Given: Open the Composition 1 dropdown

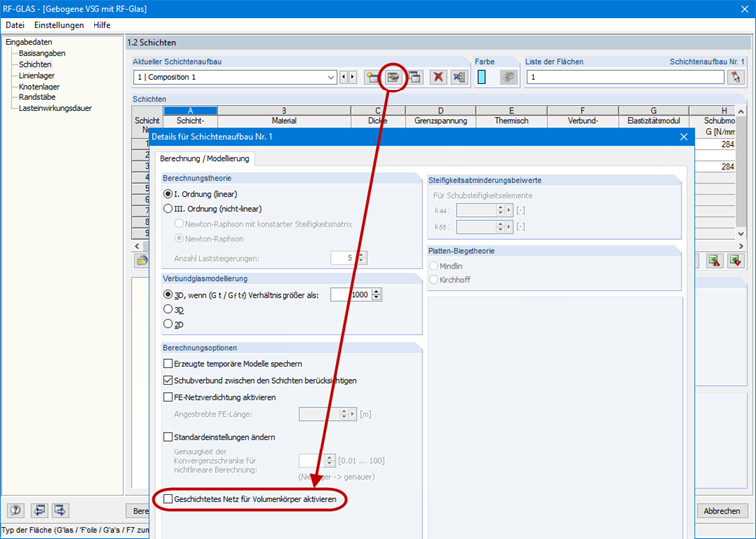Looking at the screenshot, I should click(x=330, y=77).
